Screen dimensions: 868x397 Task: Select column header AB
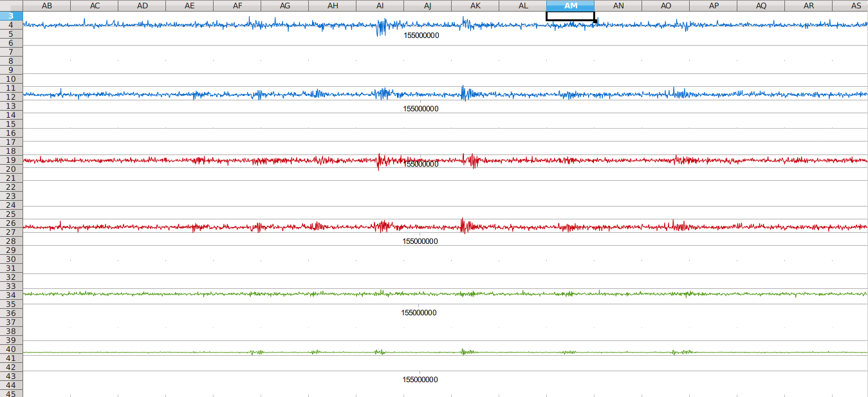pos(46,5)
